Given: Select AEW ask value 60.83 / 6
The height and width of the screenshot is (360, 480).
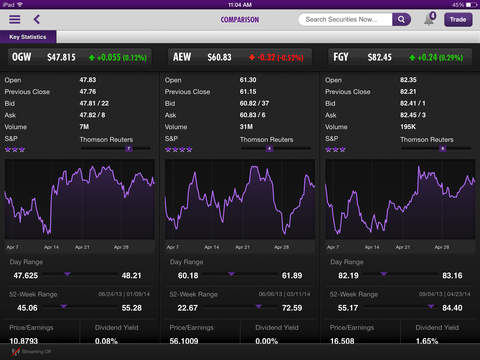Looking at the screenshot, I should (x=253, y=115).
